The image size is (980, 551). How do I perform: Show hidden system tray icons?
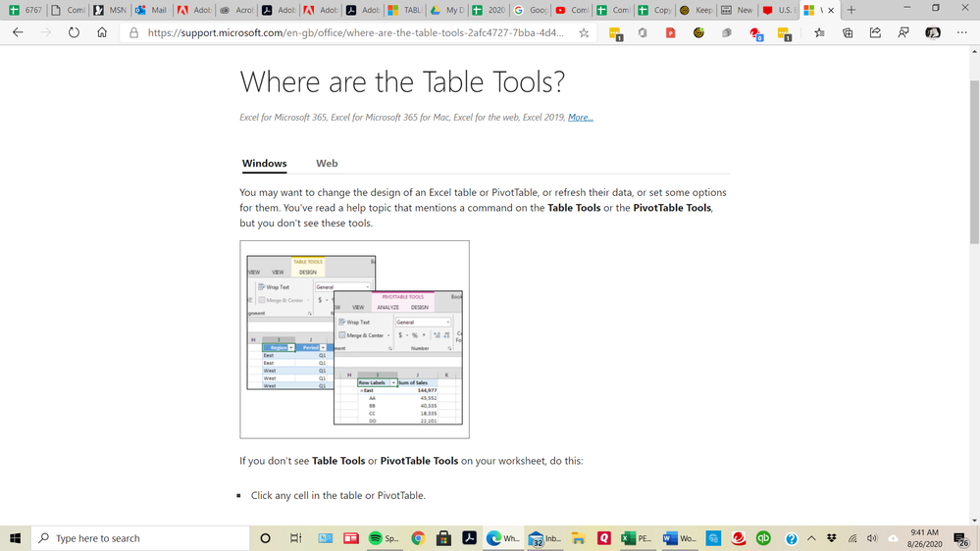tap(811, 538)
